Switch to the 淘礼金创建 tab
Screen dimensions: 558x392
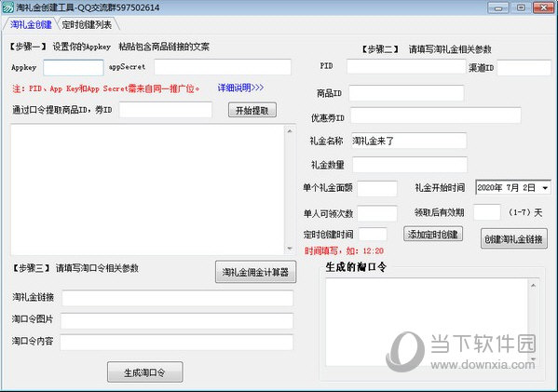(30, 24)
